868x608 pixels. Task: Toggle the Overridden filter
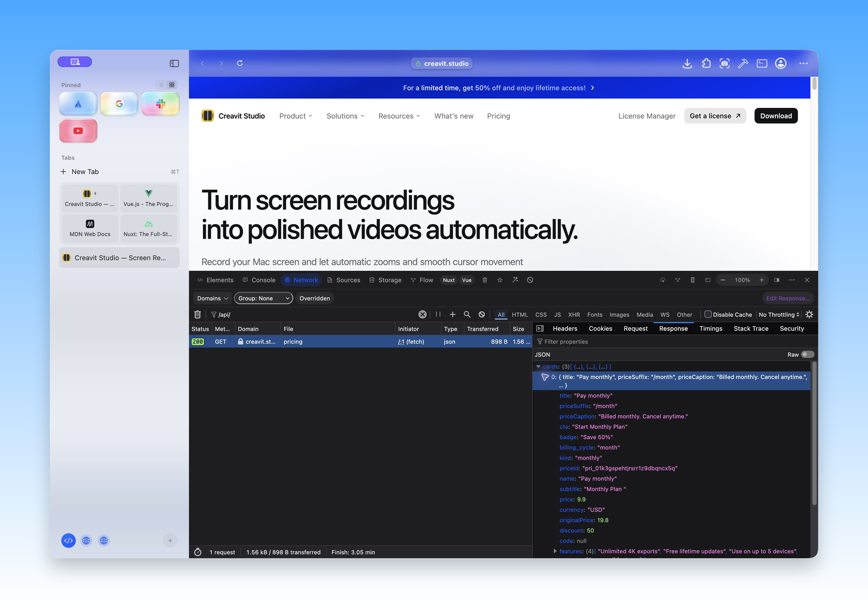tap(315, 298)
